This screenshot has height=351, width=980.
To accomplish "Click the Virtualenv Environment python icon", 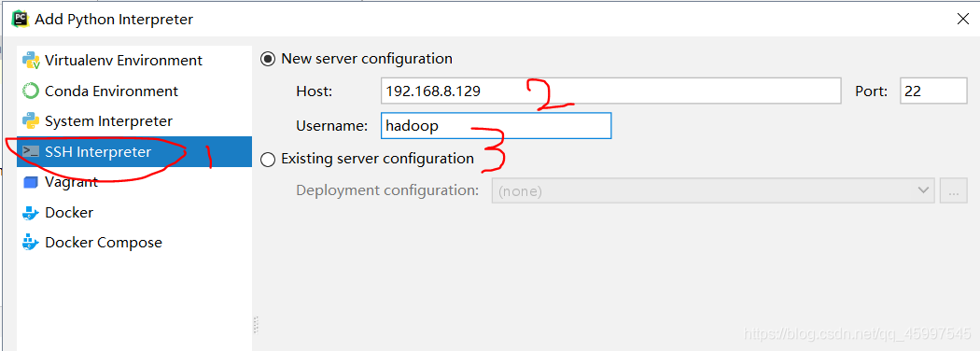I will (31, 61).
